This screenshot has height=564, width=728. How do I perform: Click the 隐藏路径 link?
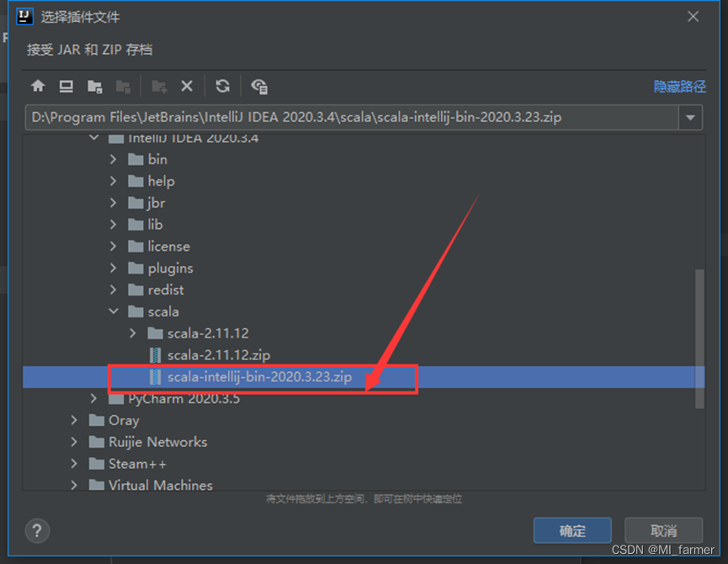(681, 87)
